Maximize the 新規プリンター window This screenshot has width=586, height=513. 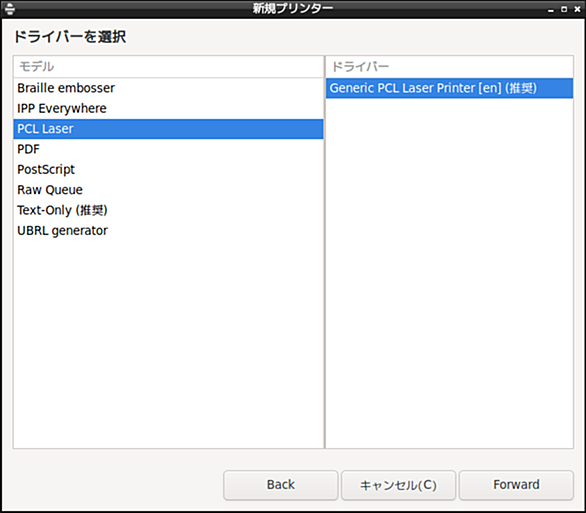(564, 9)
